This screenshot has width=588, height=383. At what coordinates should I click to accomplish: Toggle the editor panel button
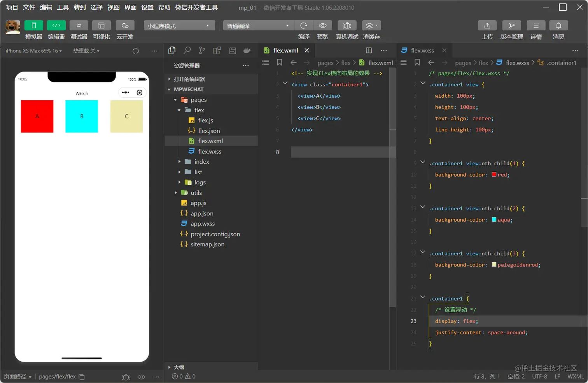pyautogui.click(x=56, y=25)
